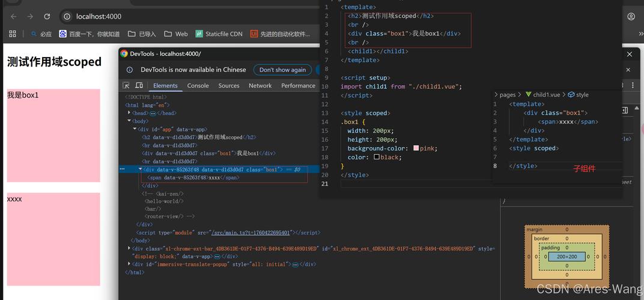Select the div class="box1" 我是box1 DOM row
The height and width of the screenshot is (300, 644).
(208, 153)
